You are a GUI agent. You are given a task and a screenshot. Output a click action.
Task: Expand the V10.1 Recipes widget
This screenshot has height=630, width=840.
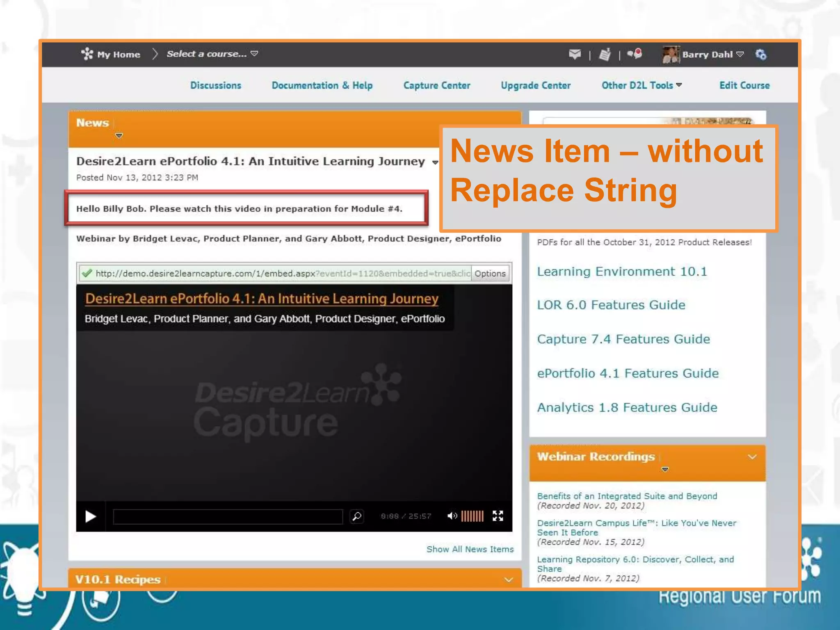pos(509,580)
